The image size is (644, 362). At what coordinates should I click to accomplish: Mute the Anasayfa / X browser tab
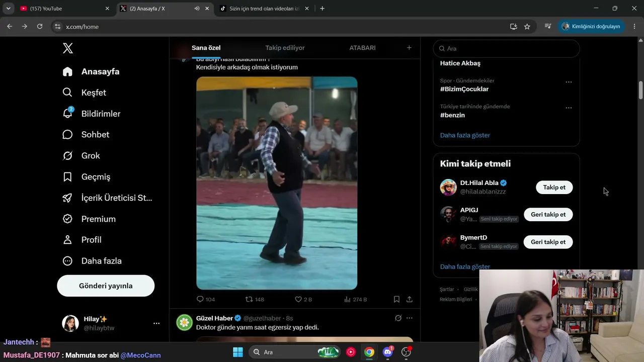pyautogui.click(x=197, y=9)
